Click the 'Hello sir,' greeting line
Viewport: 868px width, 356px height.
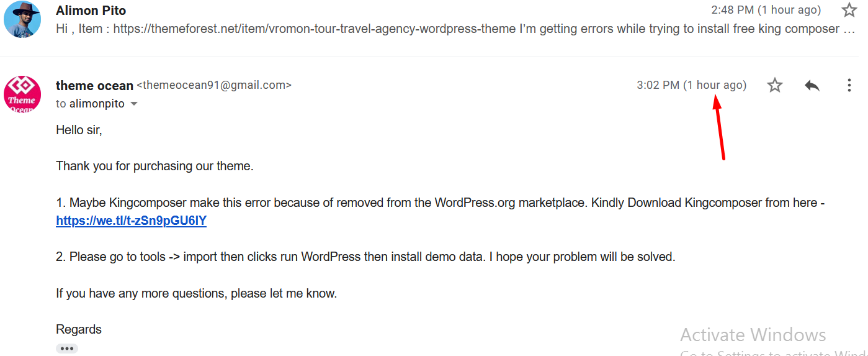tap(79, 130)
